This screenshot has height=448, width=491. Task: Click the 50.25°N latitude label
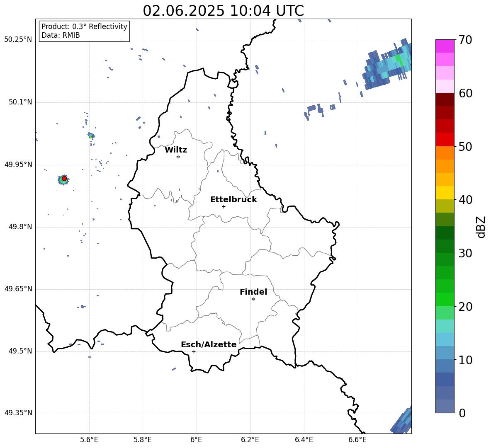click(x=18, y=40)
